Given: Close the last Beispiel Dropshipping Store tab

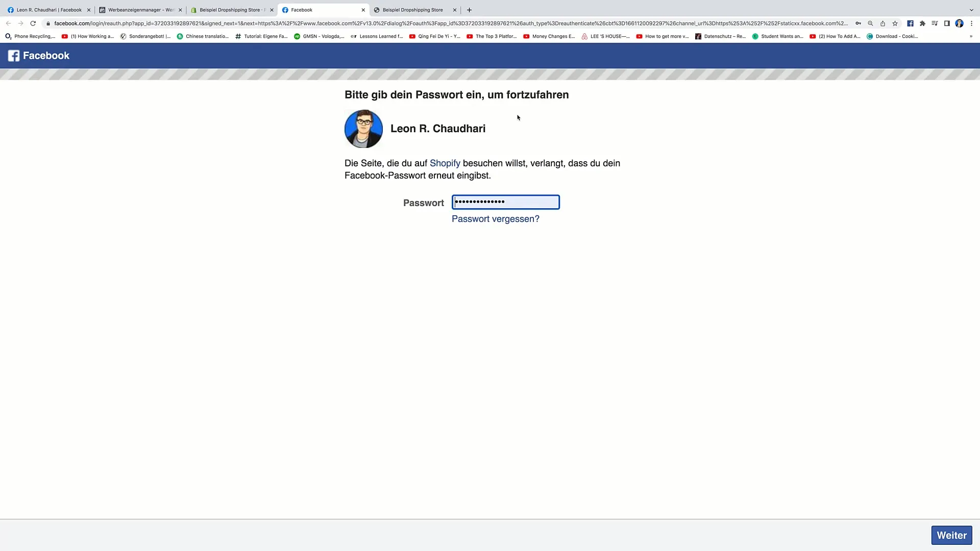Looking at the screenshot, I should 454,10.
